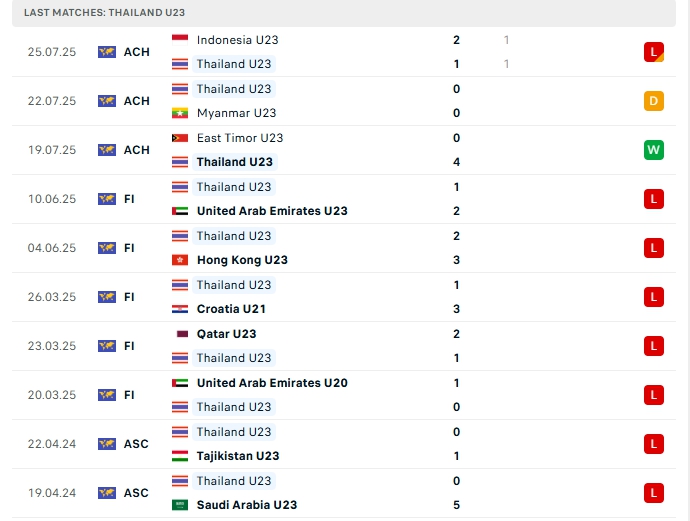
Task: Click the ACH competition icon for 25.07.25
Action: 107,52
